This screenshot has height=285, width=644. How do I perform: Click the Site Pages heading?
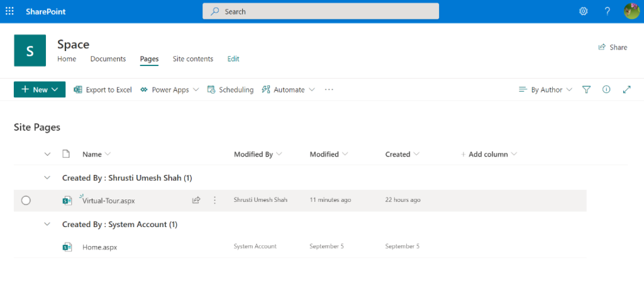37,127
